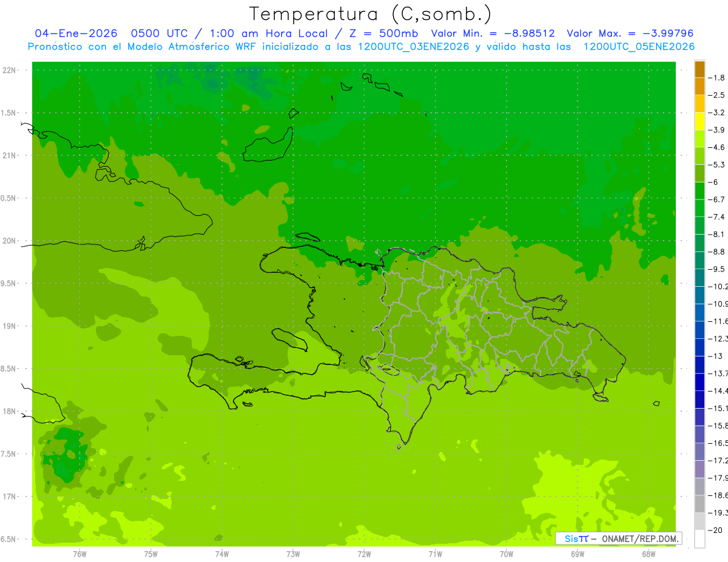Click the 'Temperatura (C,somb.)' chart title
The width and height of the screenshot is (728, 562).
371,14
